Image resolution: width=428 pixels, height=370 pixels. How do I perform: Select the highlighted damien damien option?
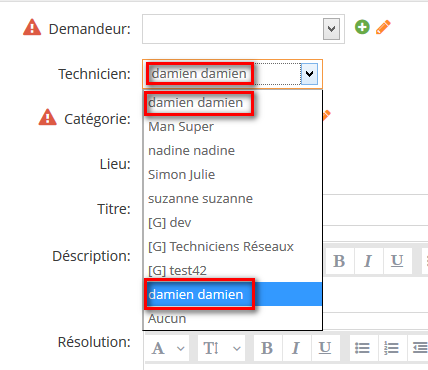click(x=232, y=294)
